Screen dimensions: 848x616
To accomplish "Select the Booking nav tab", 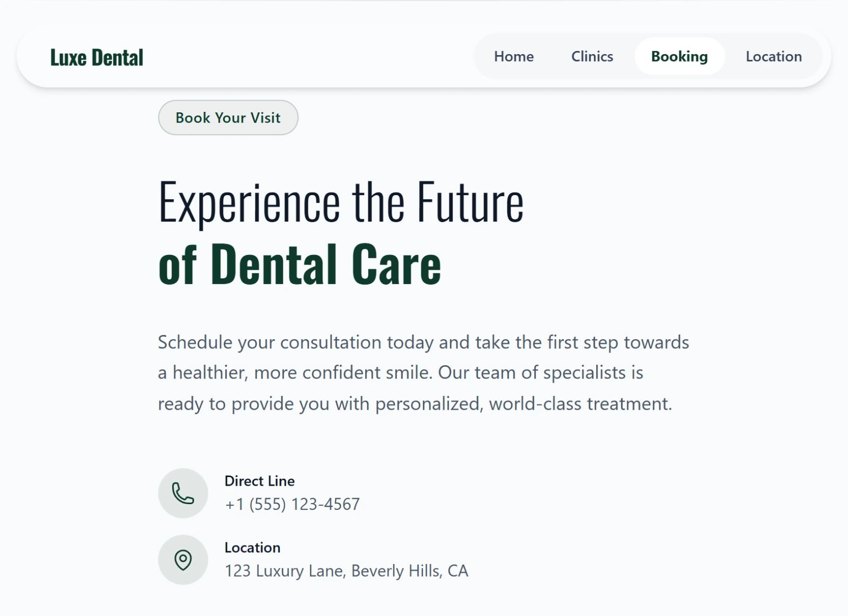I will (x=679, y=56).
